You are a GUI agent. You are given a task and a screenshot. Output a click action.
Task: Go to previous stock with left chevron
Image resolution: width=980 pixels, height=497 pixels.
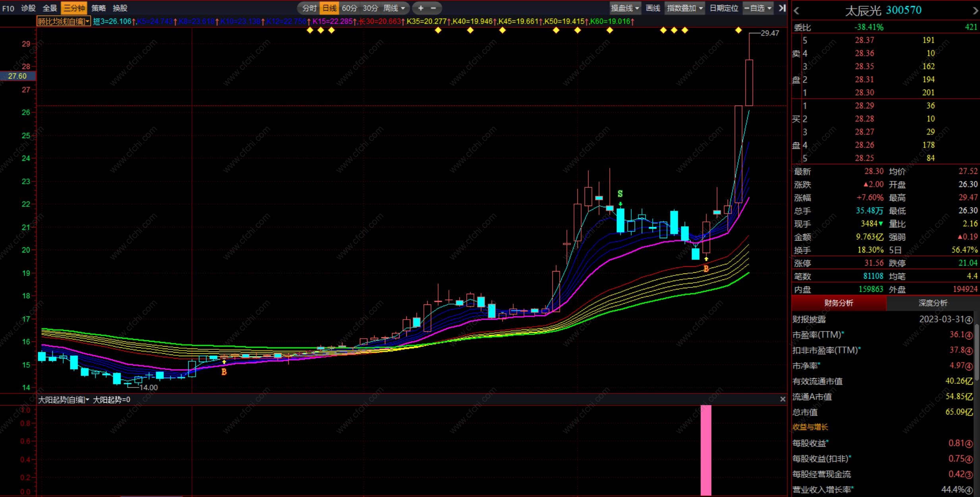coord(796,11)
